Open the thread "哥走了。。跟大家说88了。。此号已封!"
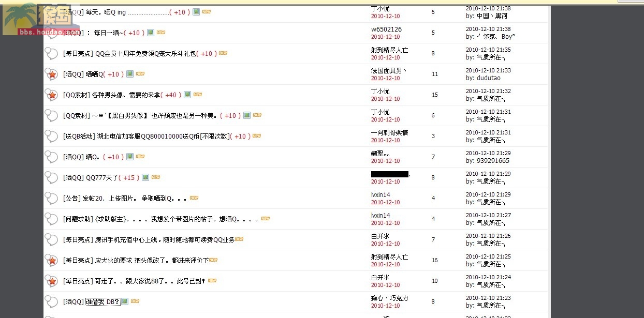The image size is (644, 318). point(151,281)
